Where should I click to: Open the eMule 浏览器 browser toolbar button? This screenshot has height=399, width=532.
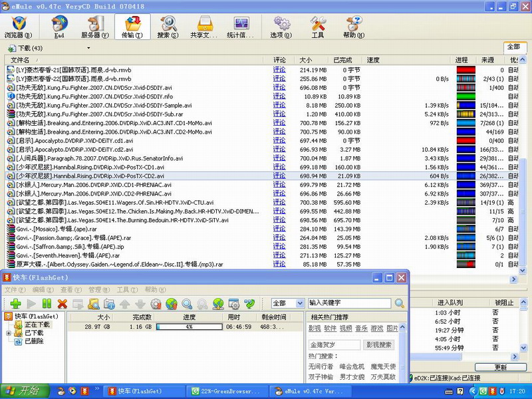[x=19, y=27]
